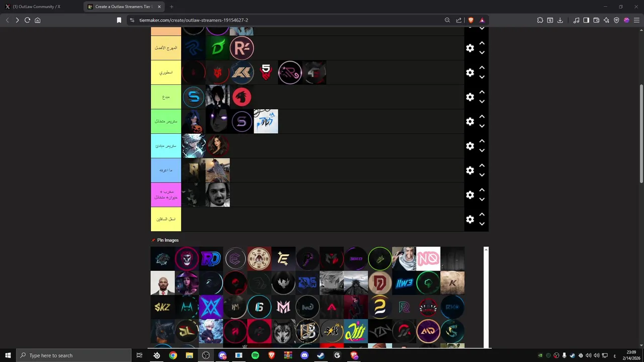Open the browser downloads panel
Image resolution: width=644 pixels, height=362 pixels.
pyautogui.click(x=560, y=20)
